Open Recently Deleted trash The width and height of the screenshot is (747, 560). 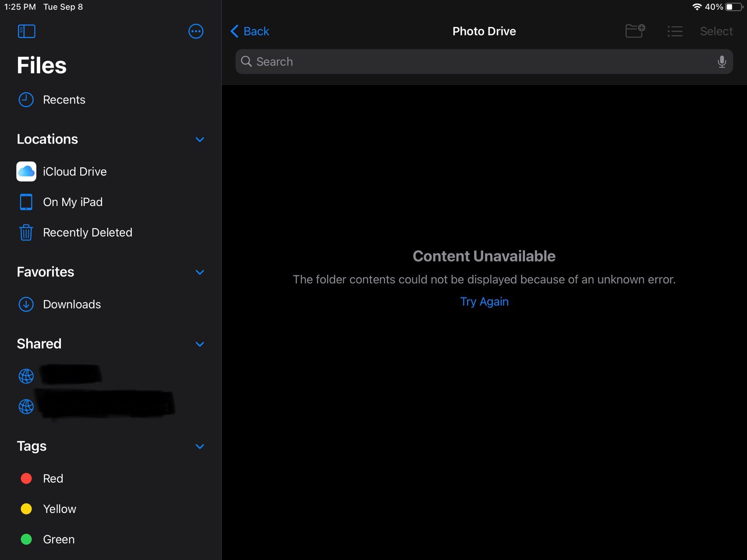pyautogui.click(x=87, y=233)
